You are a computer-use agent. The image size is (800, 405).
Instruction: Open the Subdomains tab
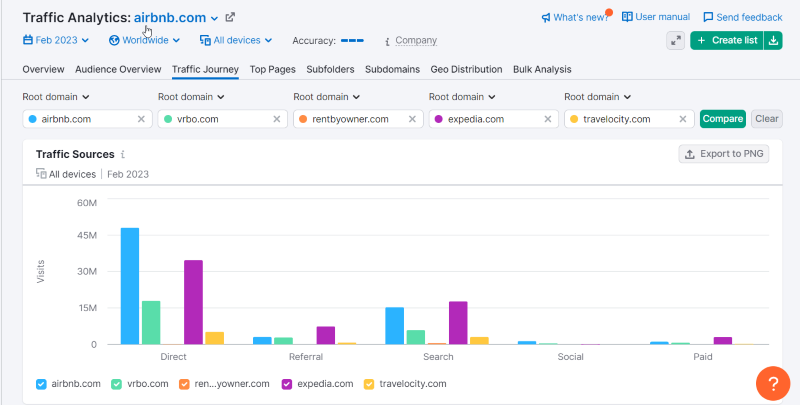point(392,69)
